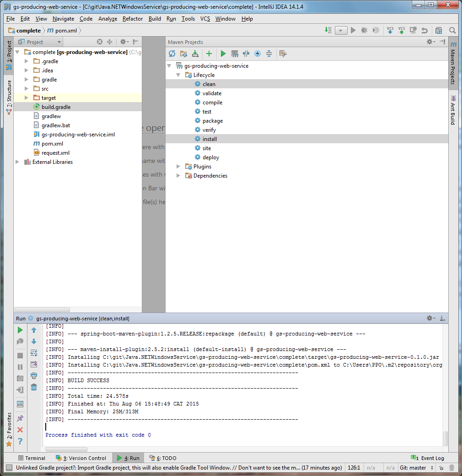Screen dimensions: 462x476
Task: Select the package lifecycle goal
Action: tap(213, 121)
